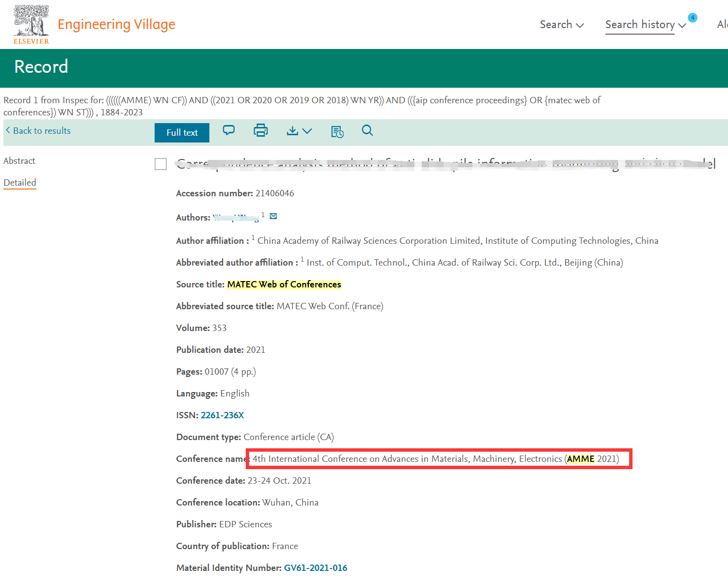Expand the Search history menu
Image resolution: width=728 pixels, height=584 pixels.
click(646, 25)
